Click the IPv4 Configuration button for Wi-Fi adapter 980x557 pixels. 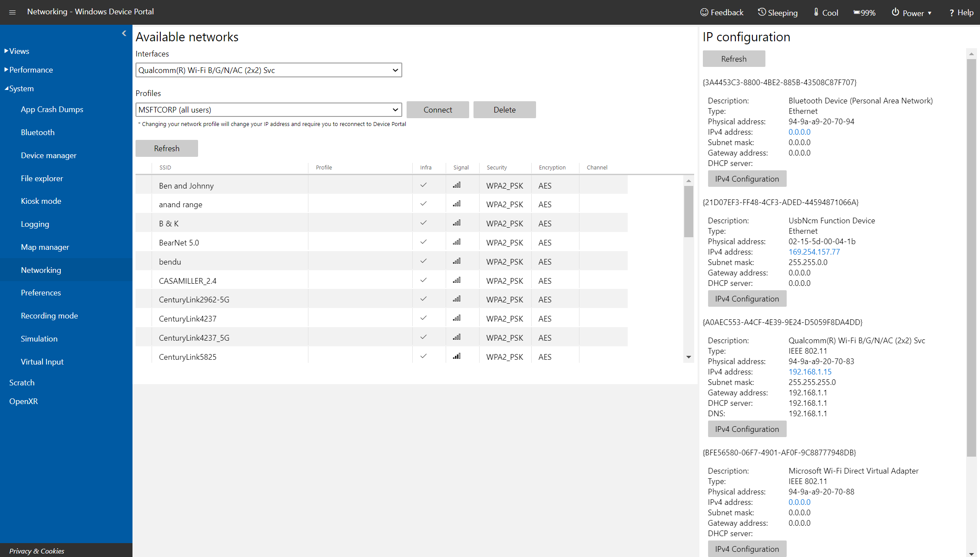746,428
